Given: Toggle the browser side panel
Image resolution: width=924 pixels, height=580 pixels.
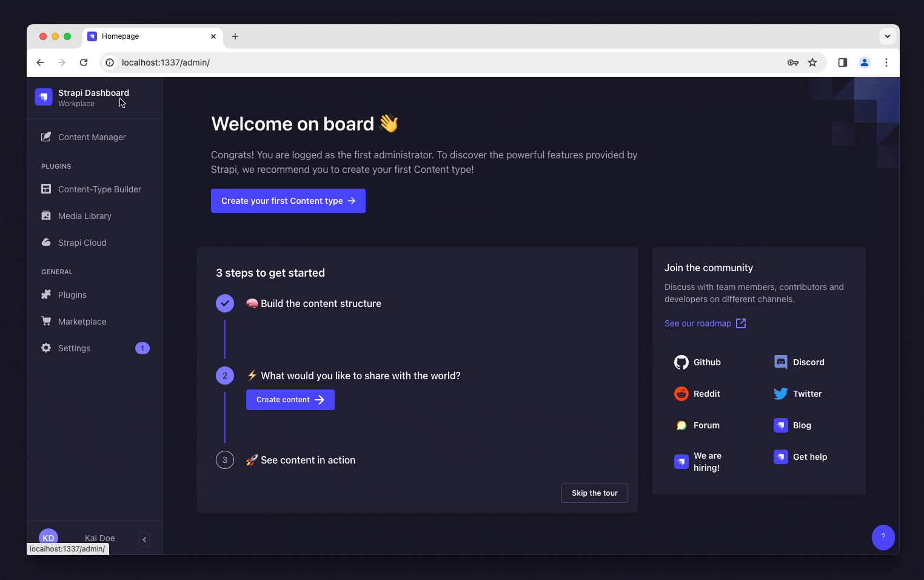Looking at the screenshot, I should (842, 62).
